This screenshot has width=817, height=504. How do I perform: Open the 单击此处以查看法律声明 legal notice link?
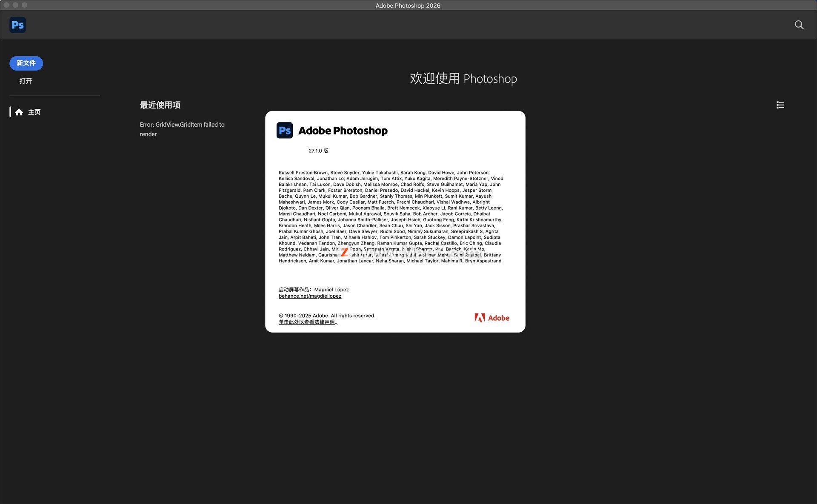(x=308, y=322)
